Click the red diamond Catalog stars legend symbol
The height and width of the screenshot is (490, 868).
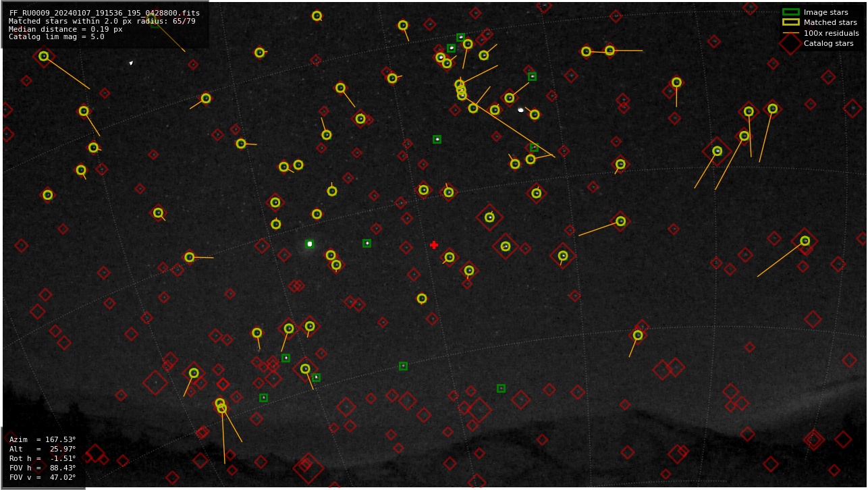[790, 43]
